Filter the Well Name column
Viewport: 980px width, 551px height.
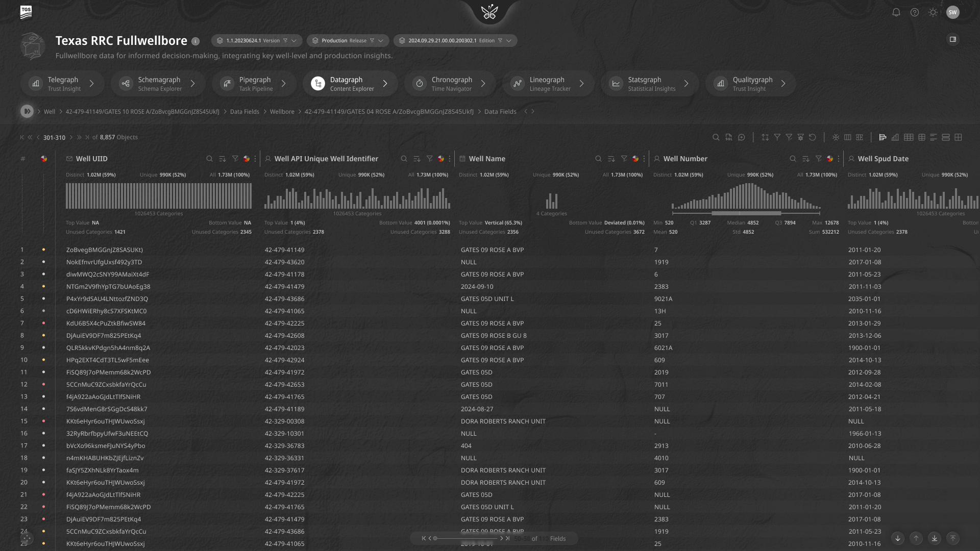click(x=624, y=159)
